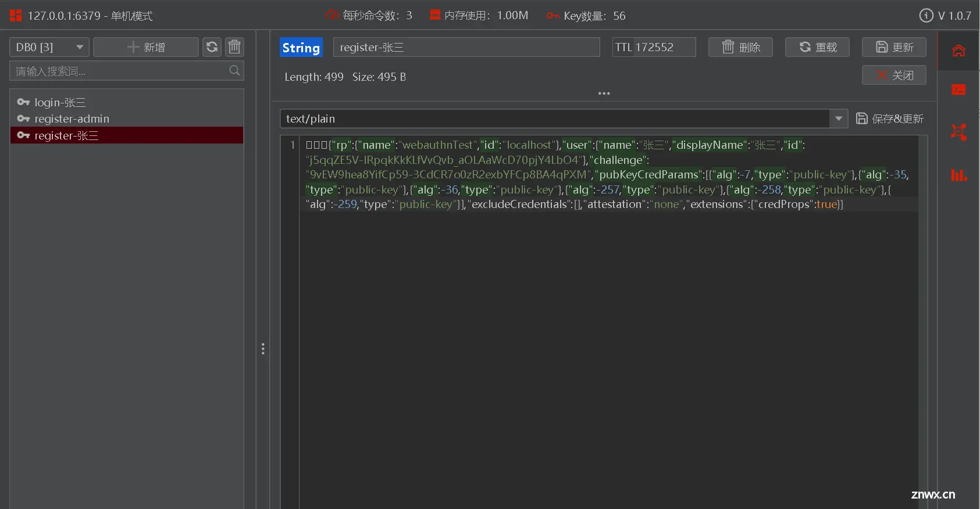980x509 pixels.
Task: Click the key search input field
Action: 127,71
